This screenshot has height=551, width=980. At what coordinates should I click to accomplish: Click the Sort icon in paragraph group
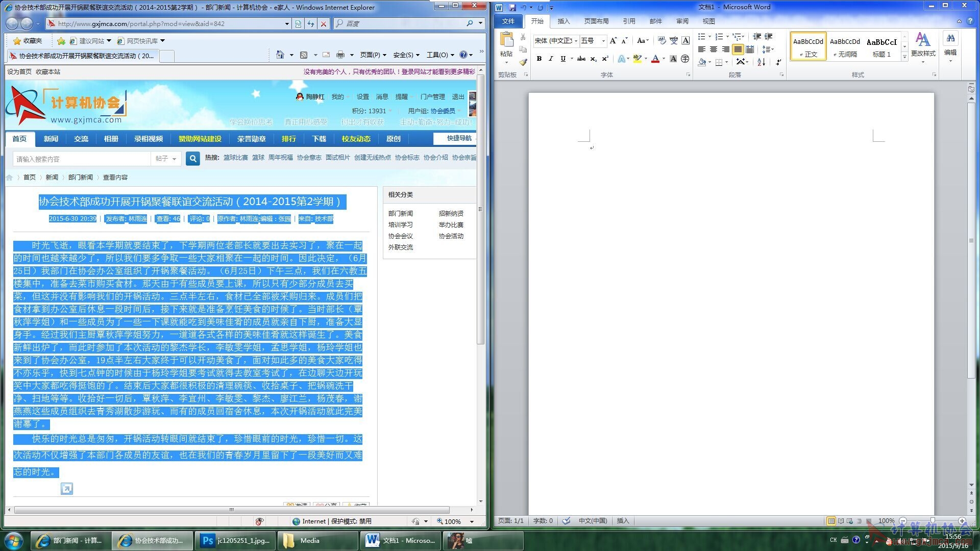coord(761,62)
